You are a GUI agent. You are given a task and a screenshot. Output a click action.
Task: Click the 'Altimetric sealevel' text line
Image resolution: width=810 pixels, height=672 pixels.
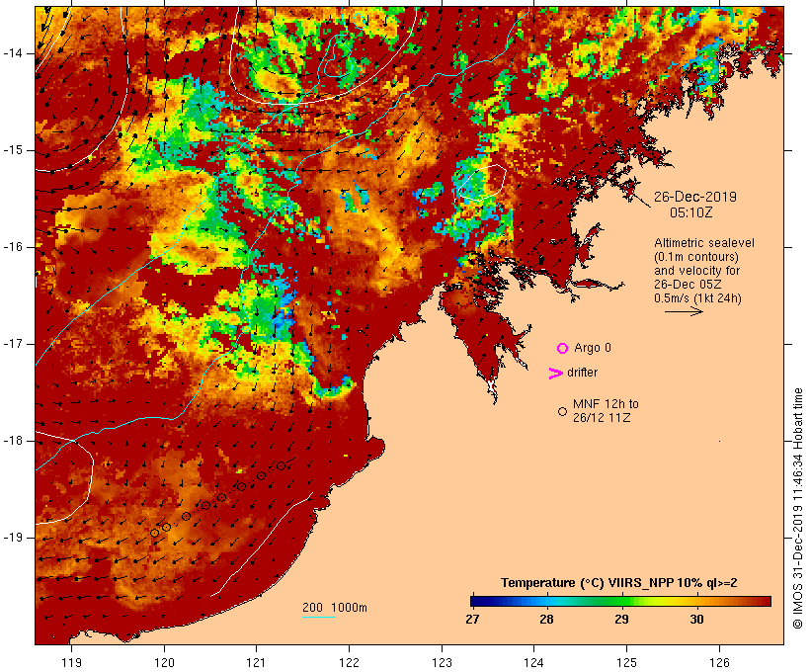point(704,243)
